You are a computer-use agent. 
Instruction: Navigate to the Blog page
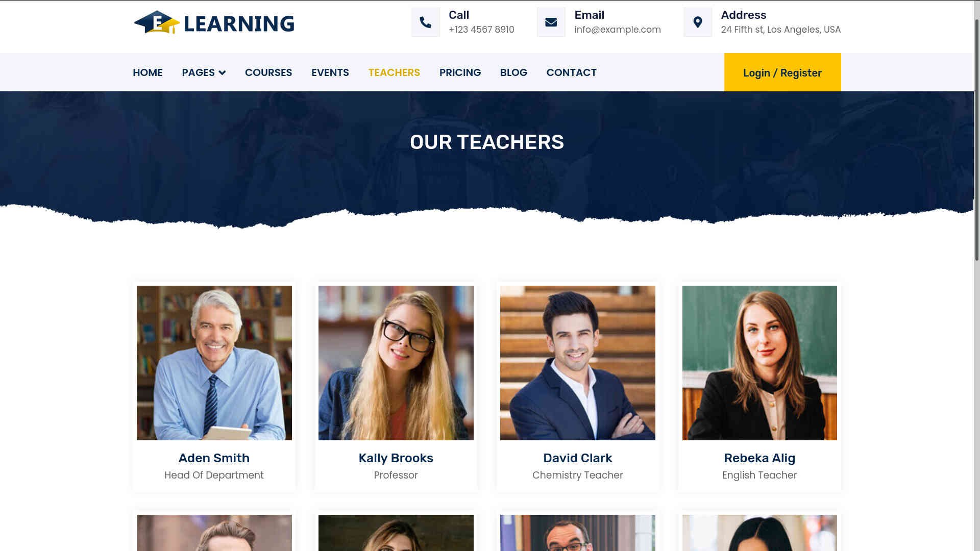point(513,72)
